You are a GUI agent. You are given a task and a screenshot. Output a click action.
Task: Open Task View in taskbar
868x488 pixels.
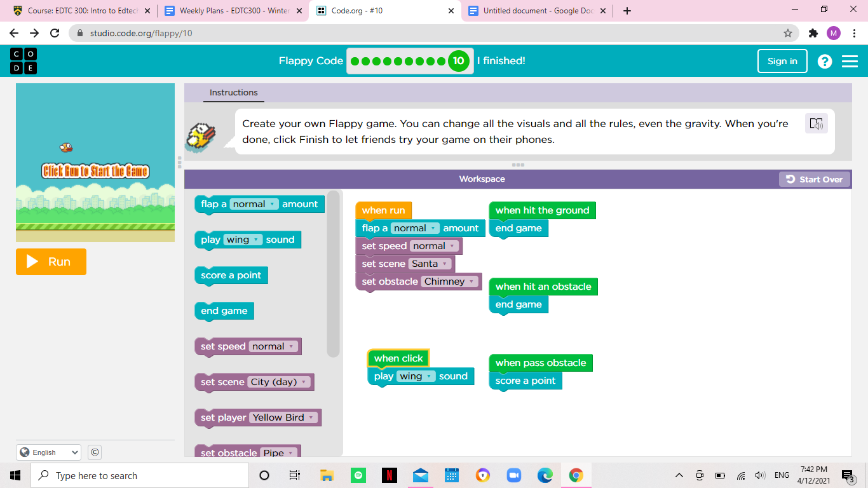point(294,475)
